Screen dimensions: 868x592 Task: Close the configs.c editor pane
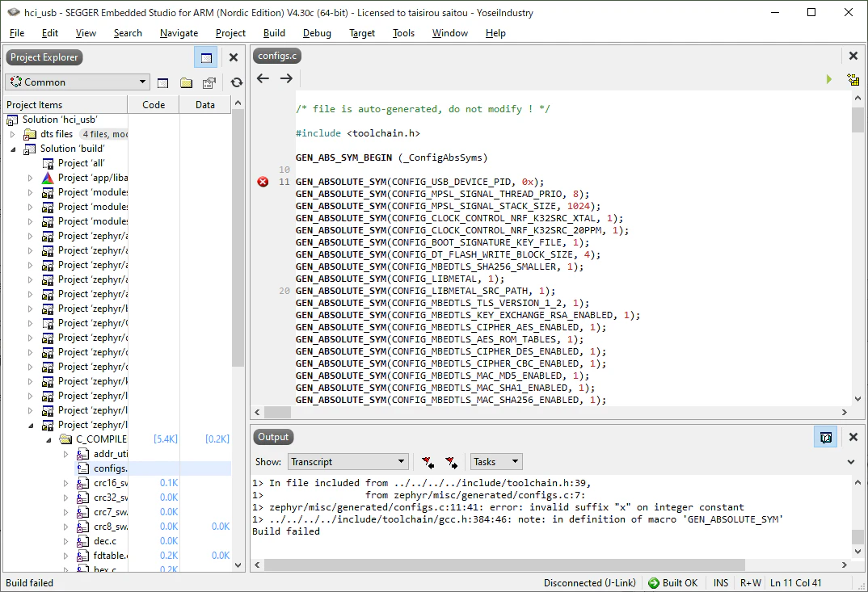[x=853, y=56]
